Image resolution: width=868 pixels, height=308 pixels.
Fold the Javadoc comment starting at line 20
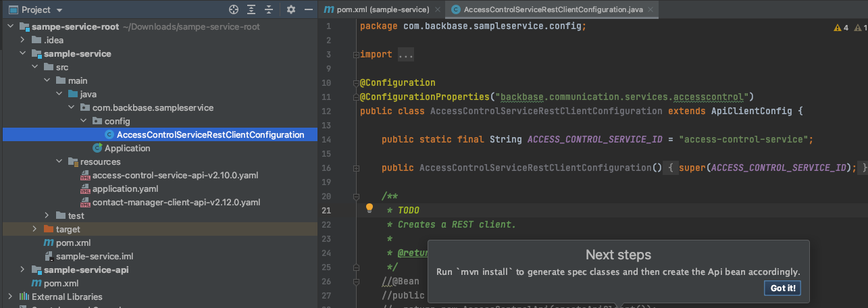click(x=356, y=196)
